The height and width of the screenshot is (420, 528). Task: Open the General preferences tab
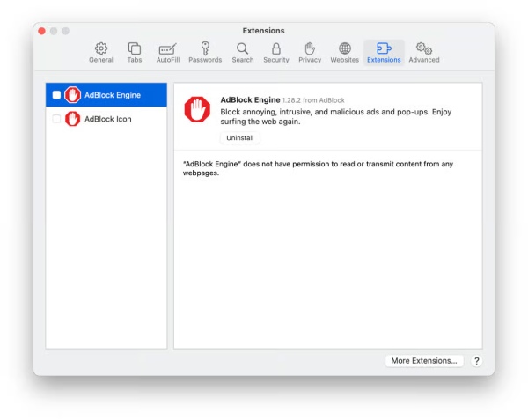point(101,53)
